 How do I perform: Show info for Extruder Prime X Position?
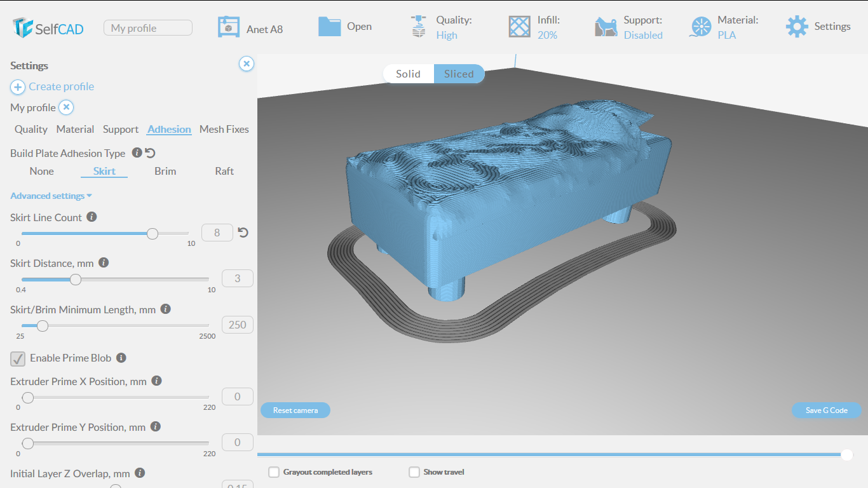[x=156, y=381]
